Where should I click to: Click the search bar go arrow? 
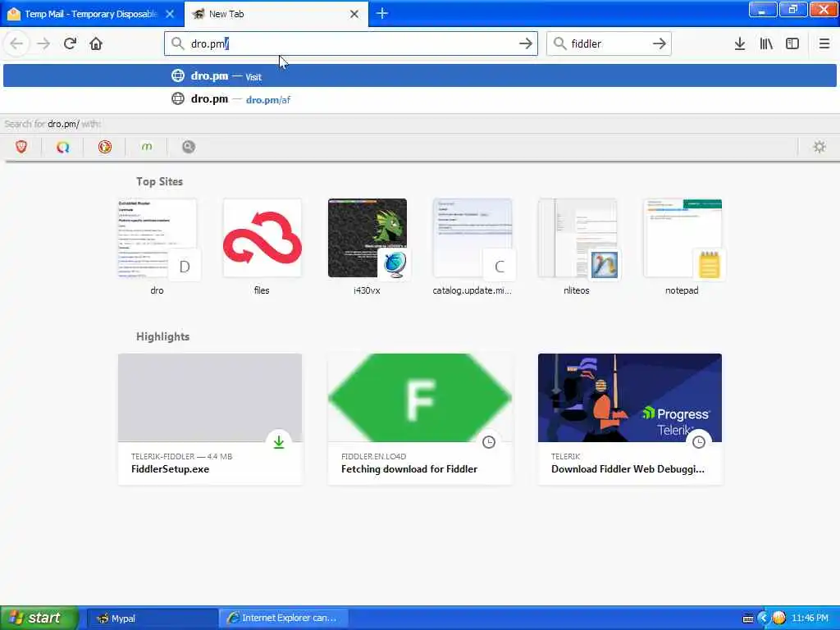[x=660, y=43]
